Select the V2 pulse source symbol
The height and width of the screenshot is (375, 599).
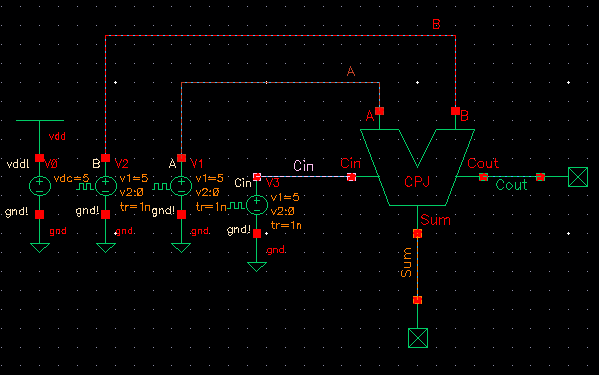pyautogui.click(x=106, y=186)
